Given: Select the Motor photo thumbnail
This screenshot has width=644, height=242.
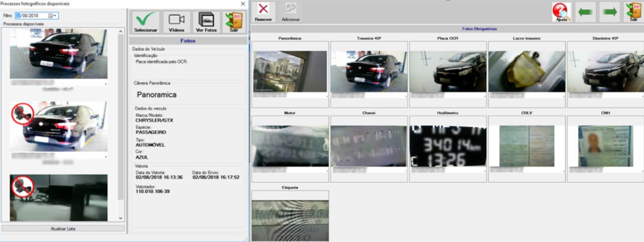Looking at the screenshot, I should (290, 146).
